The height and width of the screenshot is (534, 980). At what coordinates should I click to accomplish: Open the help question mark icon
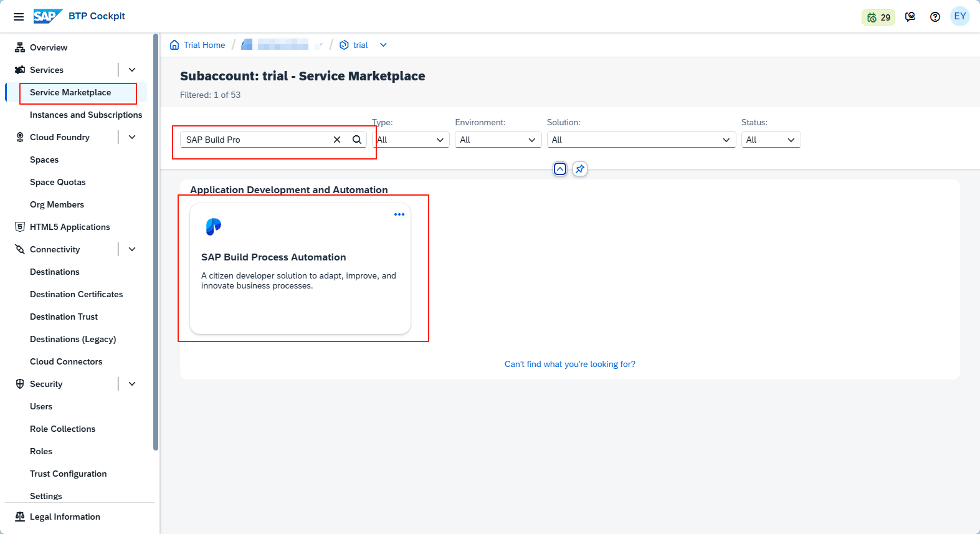935,17
